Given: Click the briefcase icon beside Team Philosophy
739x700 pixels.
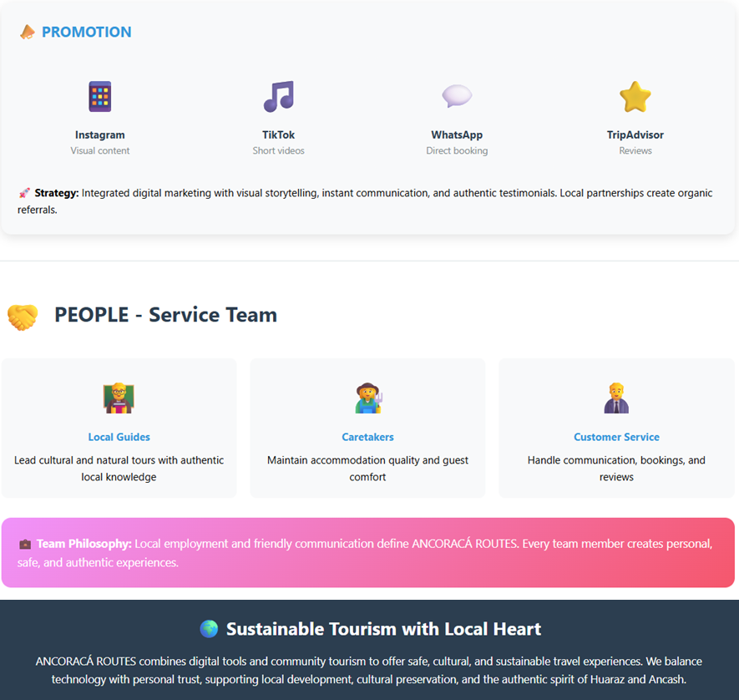Looking at the screenshot, I should pyautogui.click(x=25, y=544).
